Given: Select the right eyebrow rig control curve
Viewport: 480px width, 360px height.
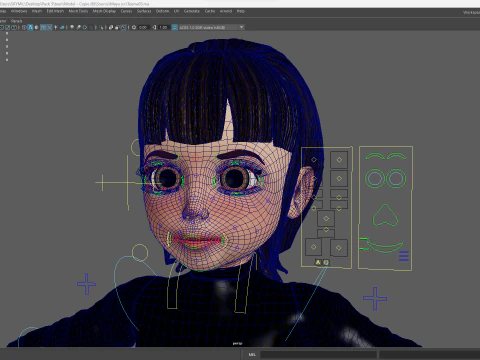Looking at the screenshot, I should (397, 156).
